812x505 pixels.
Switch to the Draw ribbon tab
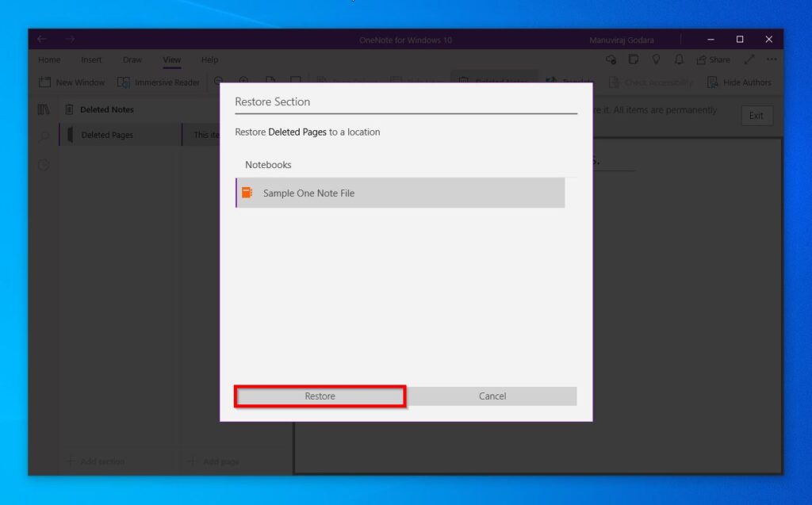(132, 59)
